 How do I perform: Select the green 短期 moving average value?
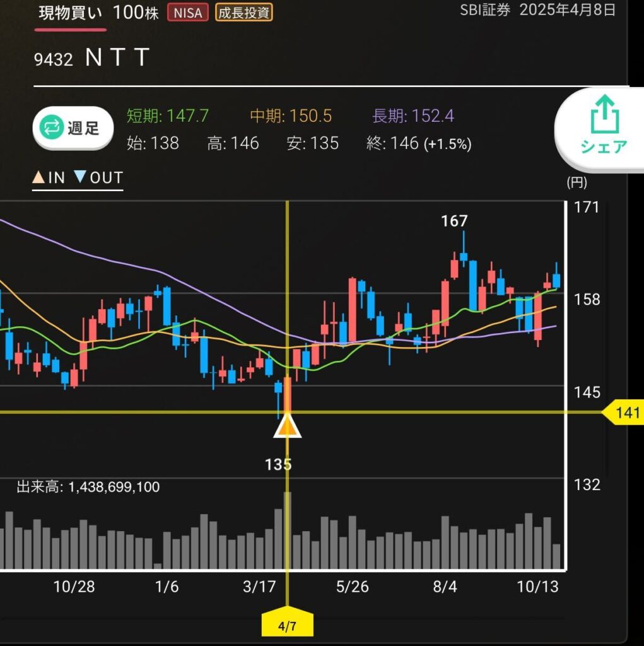[167, 116]
